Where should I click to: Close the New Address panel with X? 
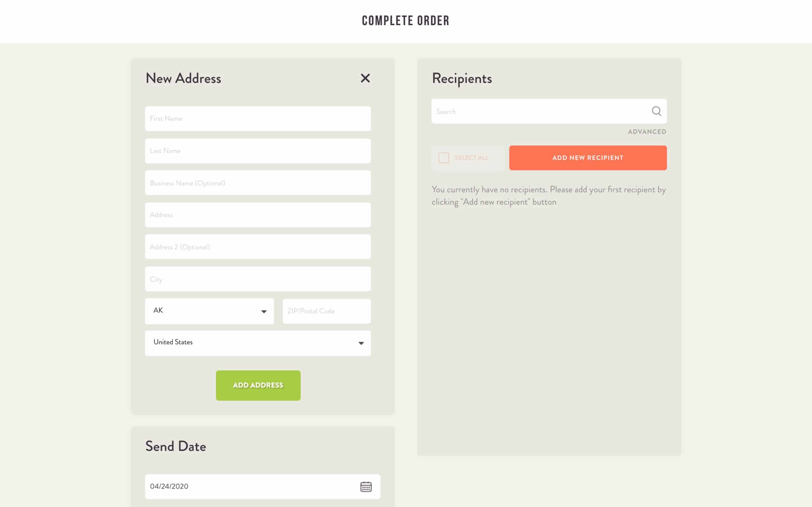pyautogui.click(x=365, y=78)
